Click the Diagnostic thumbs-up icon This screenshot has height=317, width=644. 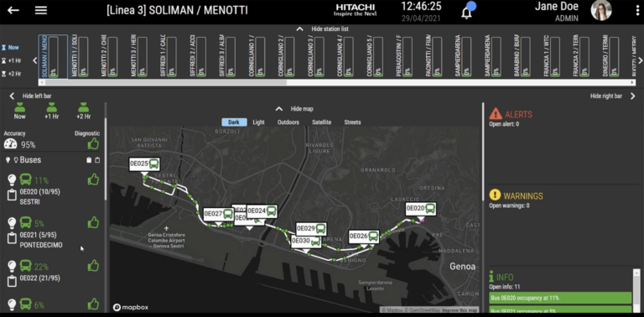tap(93, 143)
